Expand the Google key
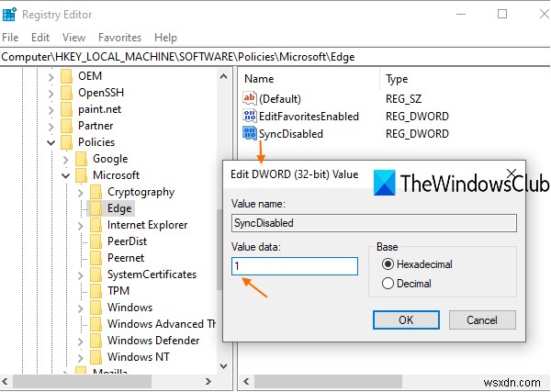551x392 pixels. [66, 159]
